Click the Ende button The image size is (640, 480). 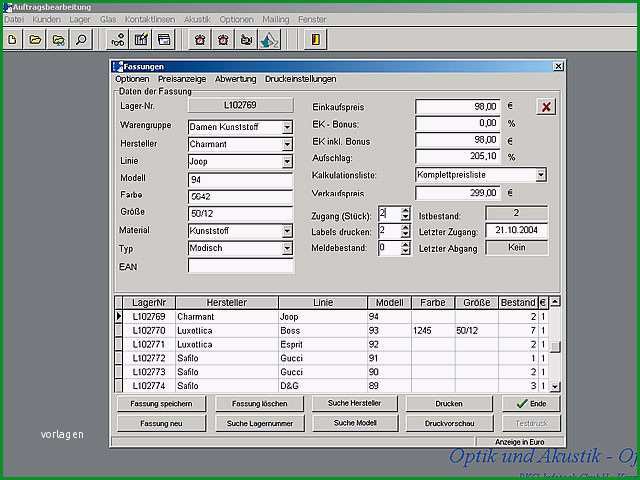point(531,404)
